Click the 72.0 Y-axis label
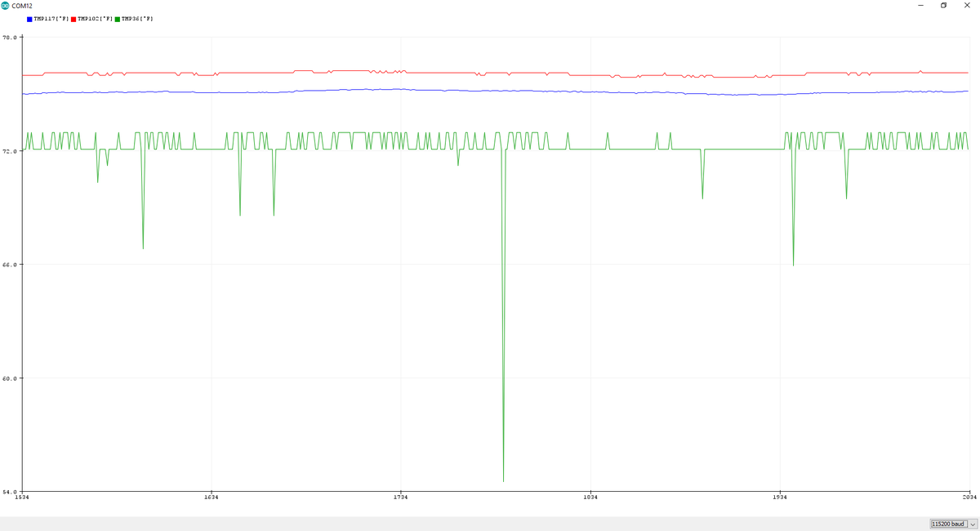The width and height of the screenshot is (980, 531). tap(10, 151)
